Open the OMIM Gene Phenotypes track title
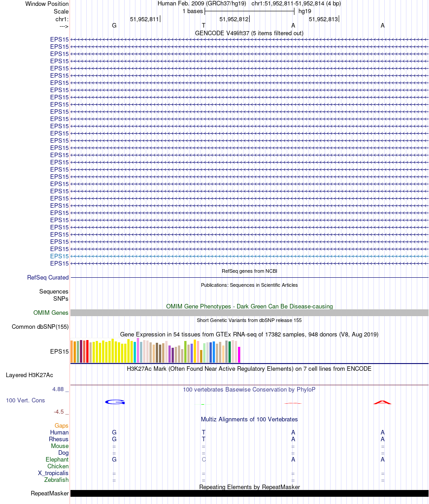 click(249, 306)
